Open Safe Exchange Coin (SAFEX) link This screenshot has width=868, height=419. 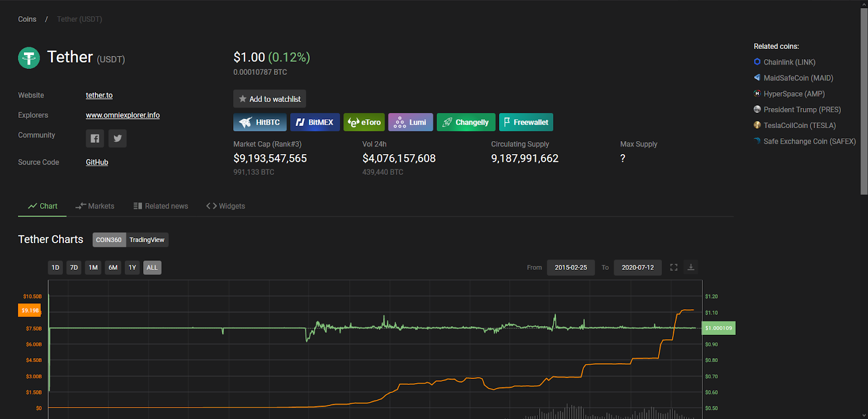[x=809, y=141]
